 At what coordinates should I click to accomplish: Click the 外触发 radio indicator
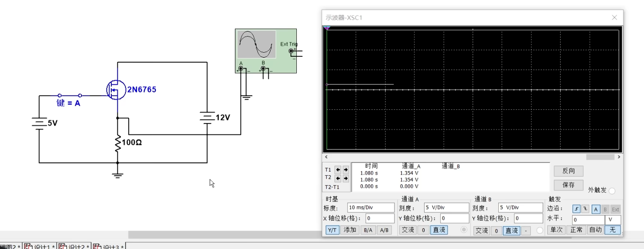click(x=612, y=191)
